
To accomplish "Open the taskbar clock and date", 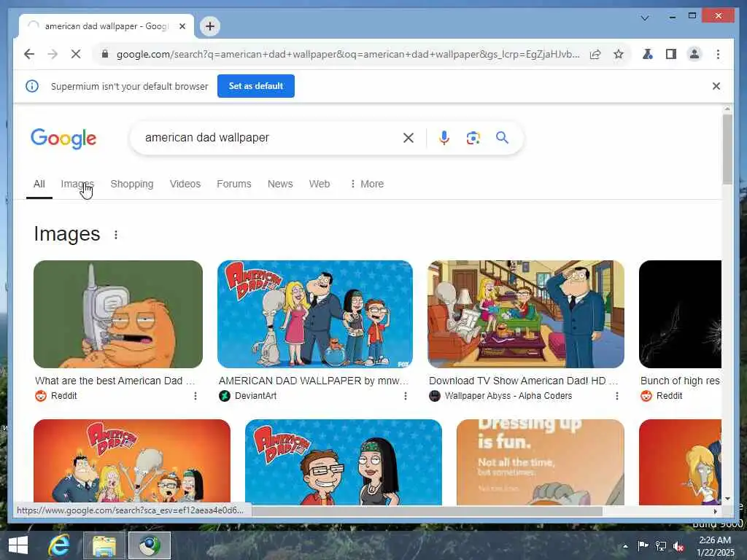I will coord(715,545).
